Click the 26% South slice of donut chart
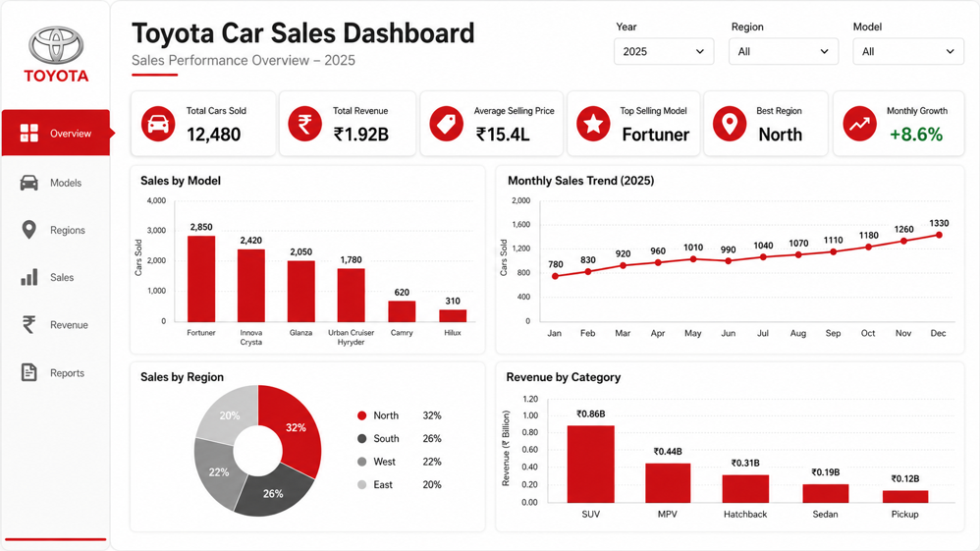 pyautogui.click(x=274, y=492)
